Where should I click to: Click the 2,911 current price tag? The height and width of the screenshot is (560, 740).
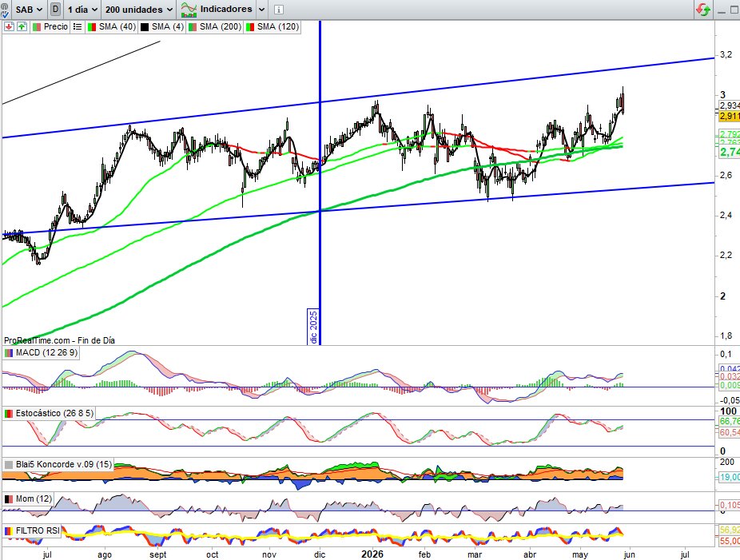click(x=729, y=116)
